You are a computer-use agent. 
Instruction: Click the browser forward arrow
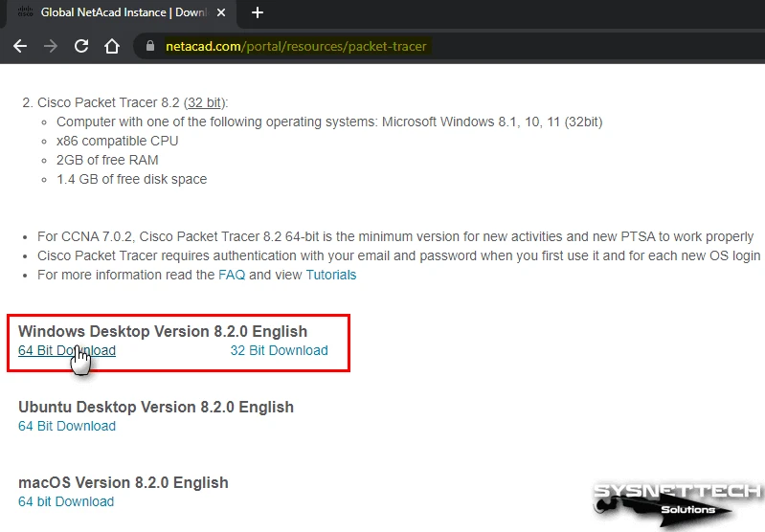(x=50, y=46)
